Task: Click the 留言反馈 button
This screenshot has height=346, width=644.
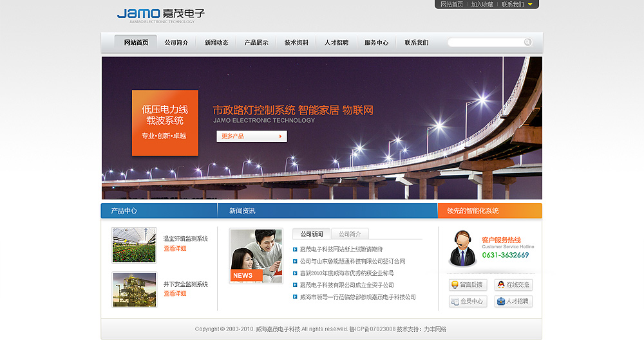Action: click(x=468, y=285)
